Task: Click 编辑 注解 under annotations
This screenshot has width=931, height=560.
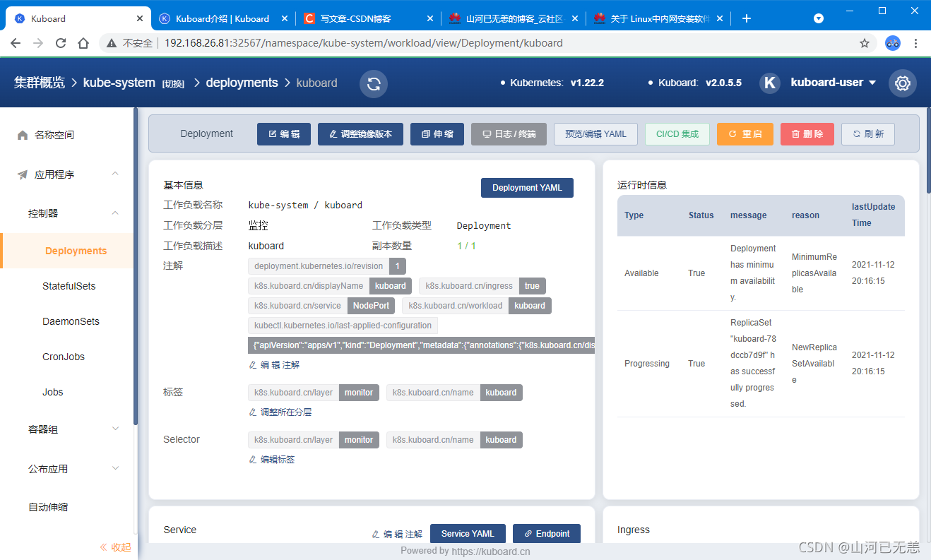Action: point(274,365)
